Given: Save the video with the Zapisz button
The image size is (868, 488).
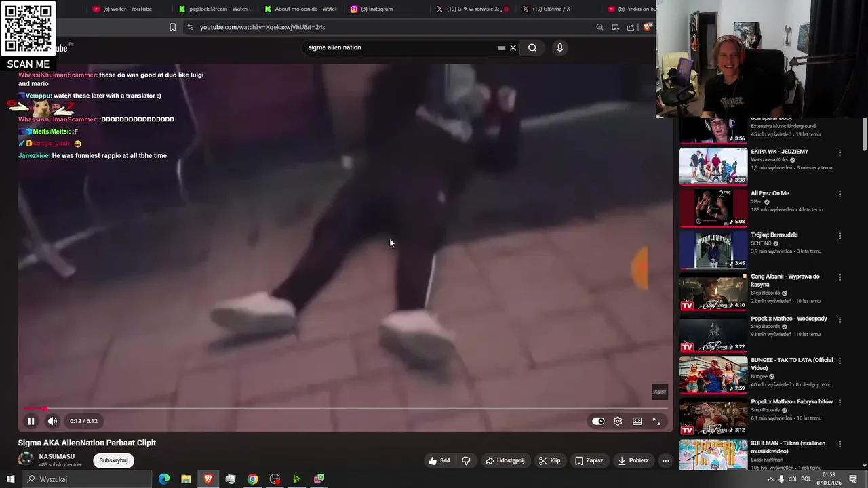Looking at the screenshot, I should coord(589,460).
